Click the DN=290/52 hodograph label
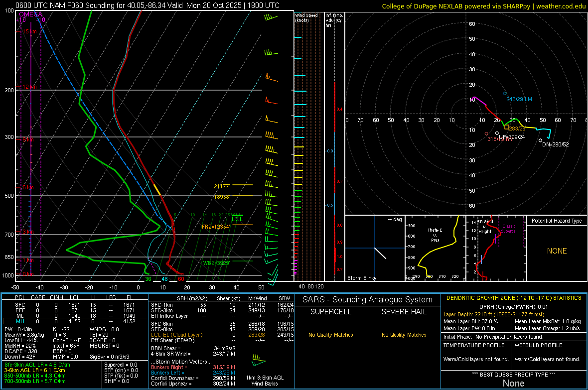Viewport: 588px width, 390px height. coord(556,144)
